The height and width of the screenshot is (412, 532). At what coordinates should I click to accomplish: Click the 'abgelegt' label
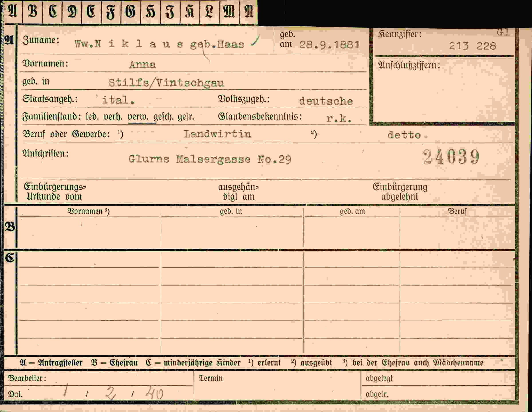(x=379, y=378)
